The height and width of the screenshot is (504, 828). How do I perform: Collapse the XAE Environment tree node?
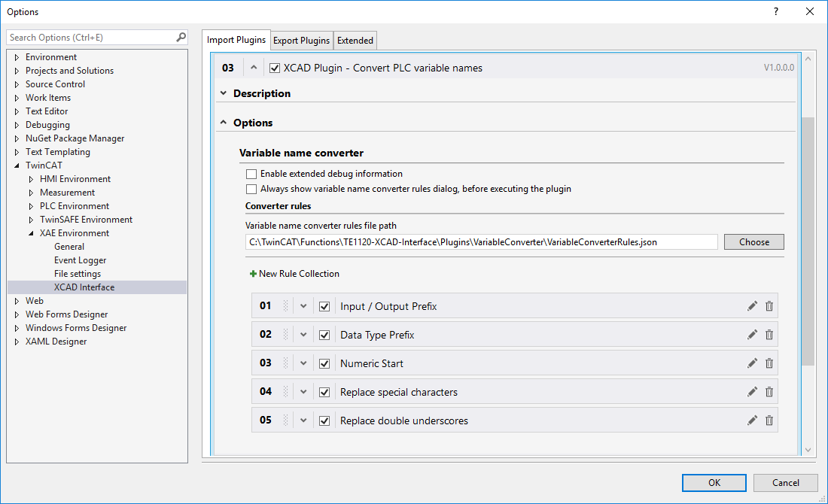[31, 232]
